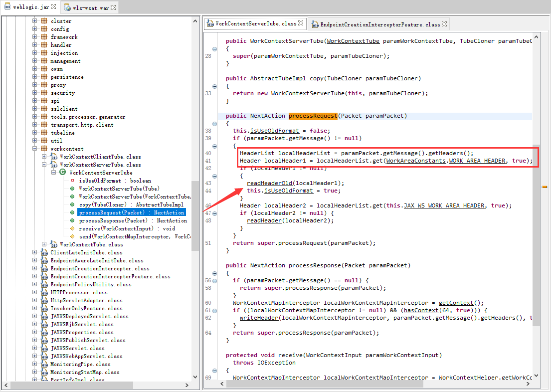Click the persistence package icon
The width and height of the screenshot is (551, 392).
pos(44,77)
